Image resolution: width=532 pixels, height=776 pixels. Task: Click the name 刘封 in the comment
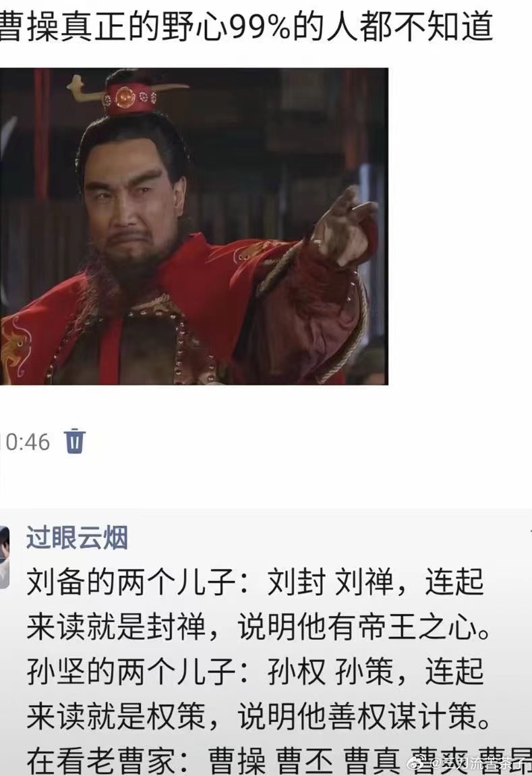[x=296, y=582]
